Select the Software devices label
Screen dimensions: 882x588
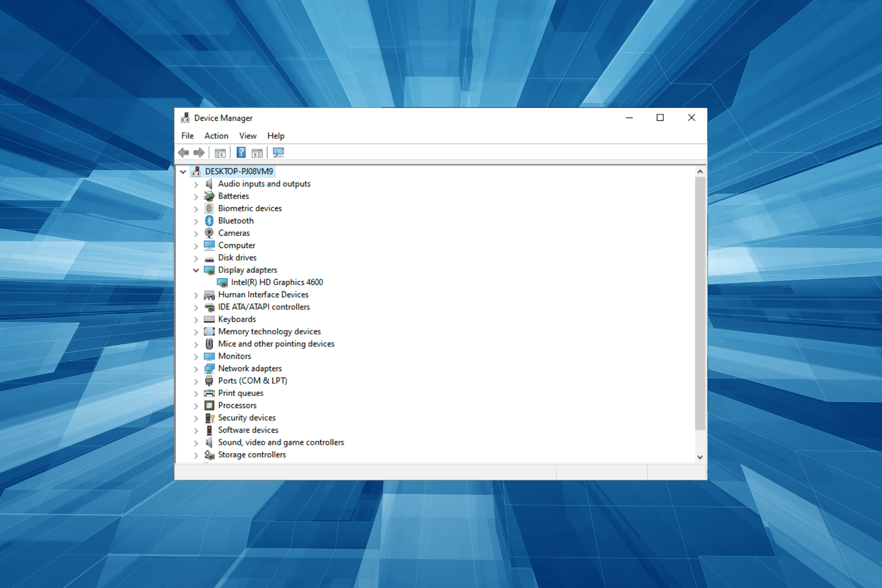pyautogui.click(x=248, y=430)
